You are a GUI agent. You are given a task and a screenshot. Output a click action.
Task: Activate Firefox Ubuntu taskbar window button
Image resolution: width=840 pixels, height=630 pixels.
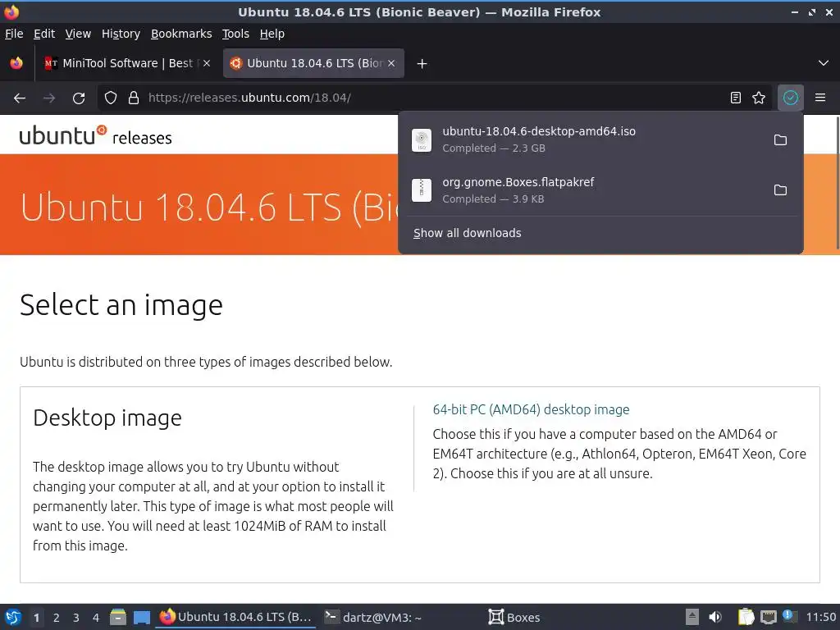pos(235,617)
